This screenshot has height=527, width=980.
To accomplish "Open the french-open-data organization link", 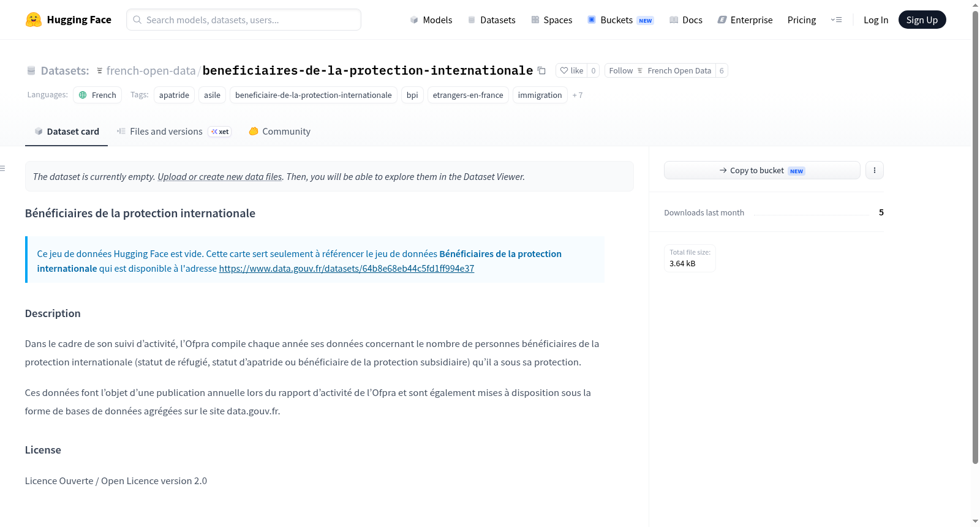I will [x=151, y=71].
